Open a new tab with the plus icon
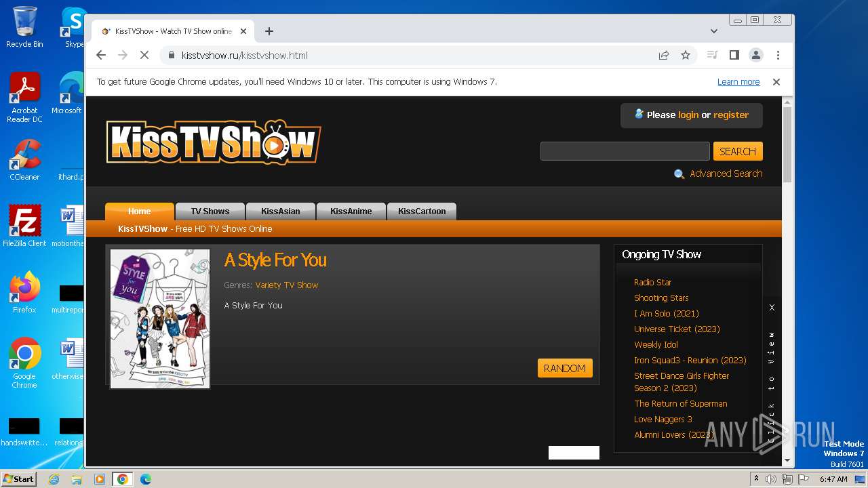The height and width of the screenshot is (488, 868). [x=269, y=31]
